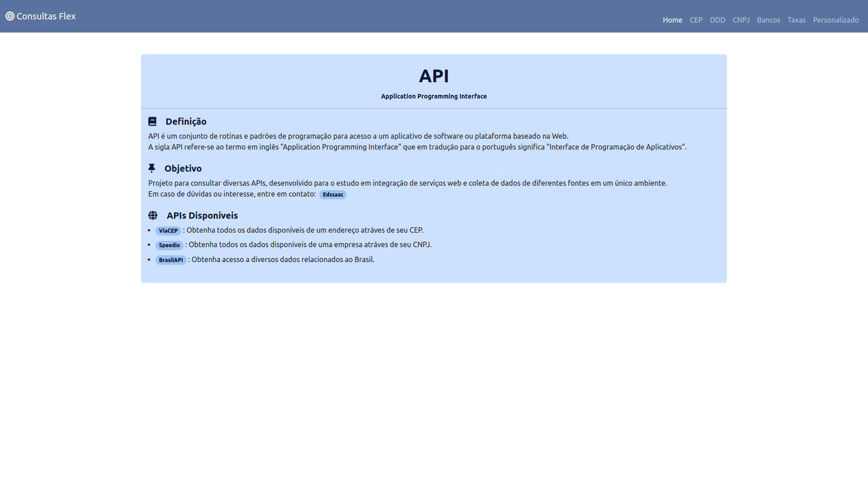The width and height of the screenshot is (868, 488).
Task: Click the Consultas Flex brand text
Action: [x=46, y=16]
